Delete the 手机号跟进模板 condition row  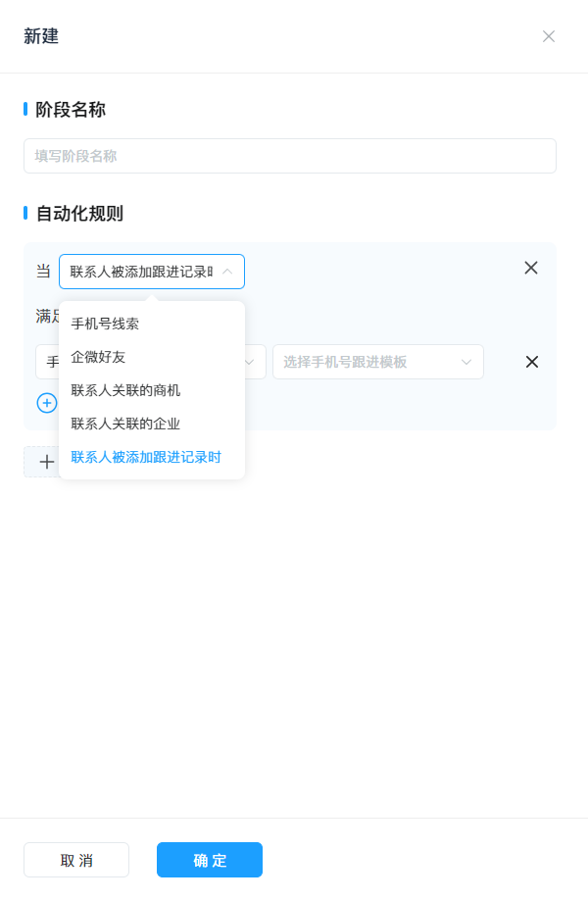(x=532, y=362)
